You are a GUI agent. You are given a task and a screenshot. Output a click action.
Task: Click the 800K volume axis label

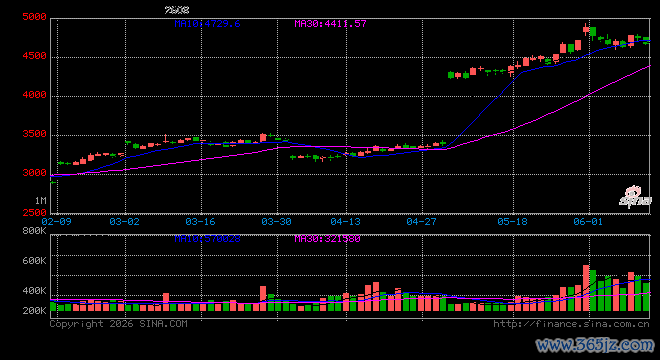click(x=35, y=231)
